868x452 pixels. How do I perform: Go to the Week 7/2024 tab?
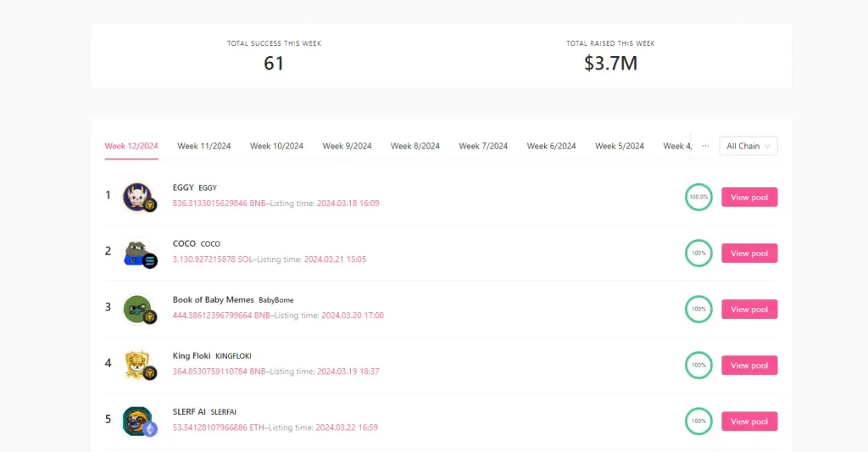483,146
